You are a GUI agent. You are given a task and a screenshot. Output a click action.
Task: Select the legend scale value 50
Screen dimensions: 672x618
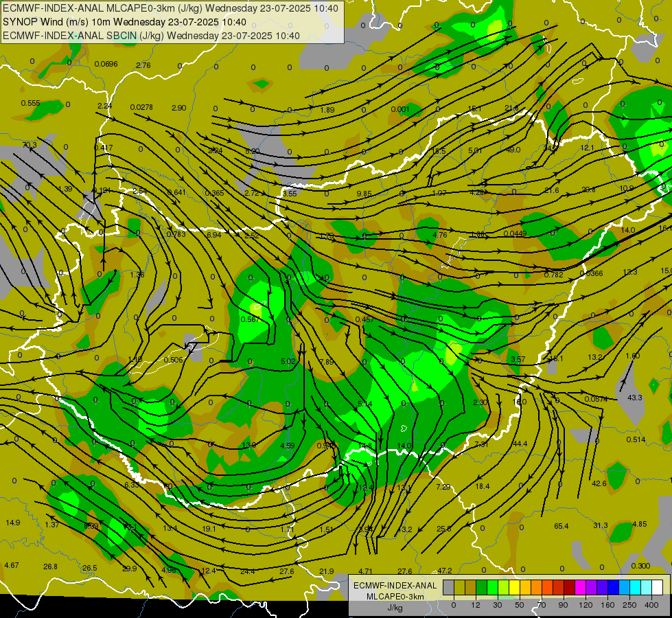click(520, 605)
